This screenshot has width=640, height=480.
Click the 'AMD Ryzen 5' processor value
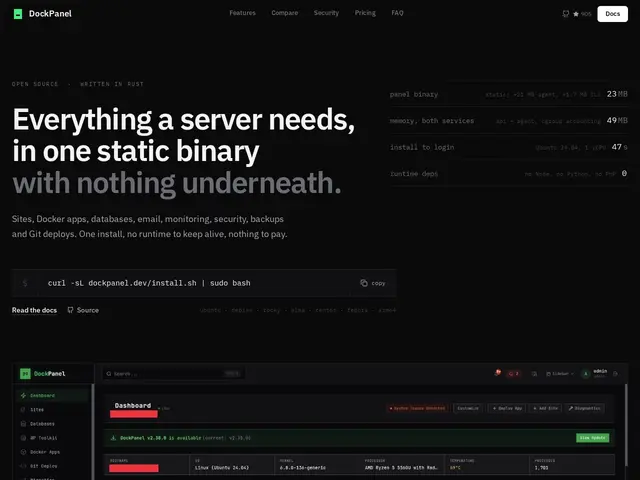click(401, 468)
